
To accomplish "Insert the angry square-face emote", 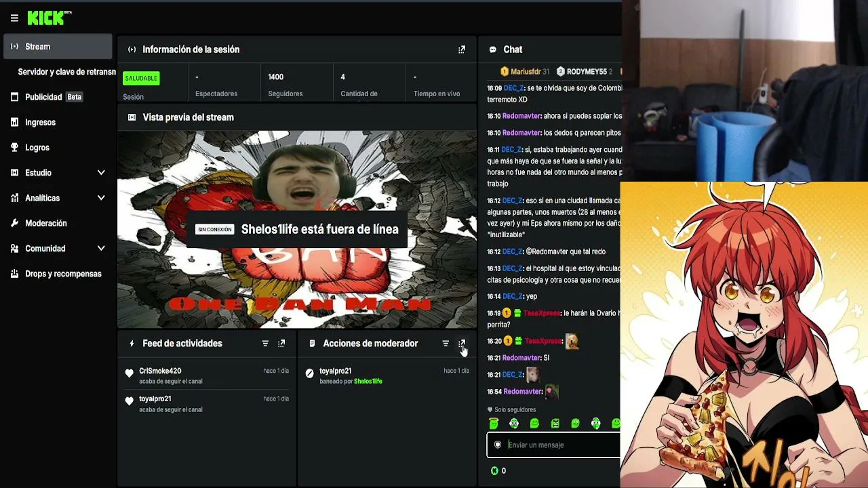I will 555,424.
